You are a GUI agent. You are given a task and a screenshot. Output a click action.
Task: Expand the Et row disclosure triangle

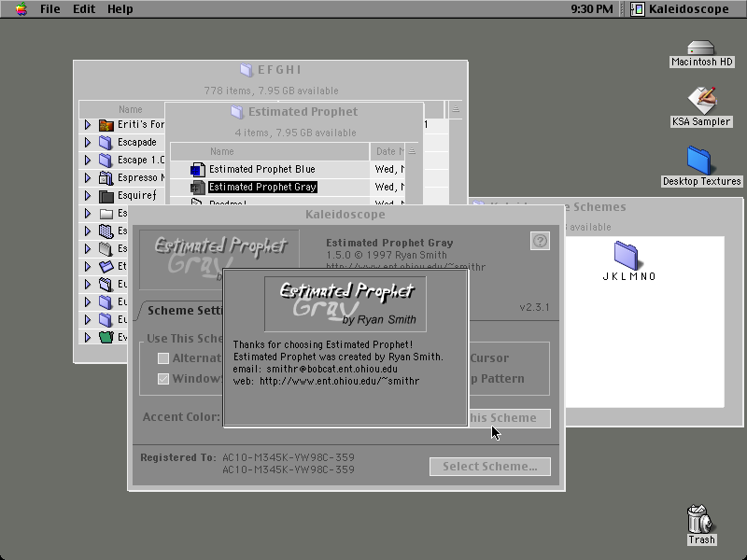point(88,266)
